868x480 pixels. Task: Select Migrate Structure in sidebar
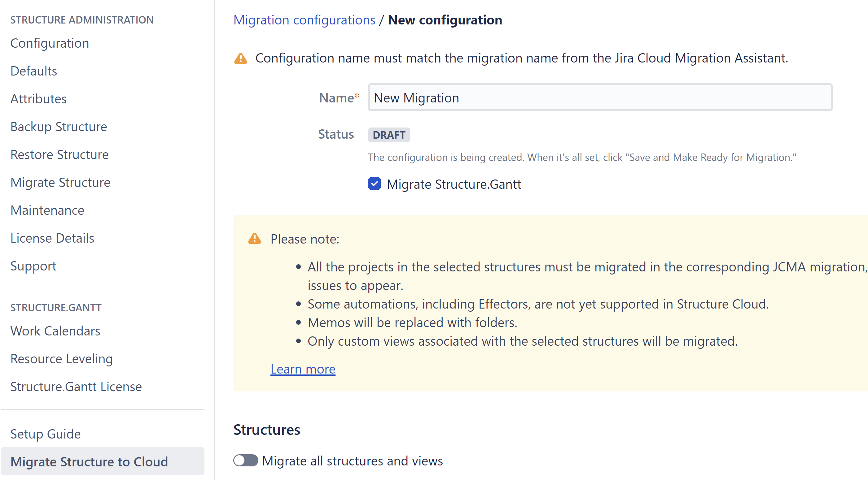click(60, 183)
